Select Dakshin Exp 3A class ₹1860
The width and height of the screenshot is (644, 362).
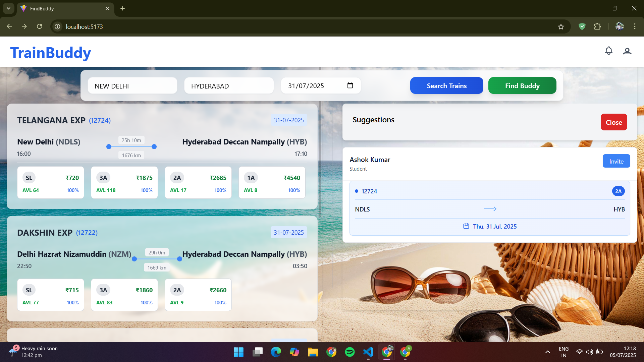pos(124,295)
